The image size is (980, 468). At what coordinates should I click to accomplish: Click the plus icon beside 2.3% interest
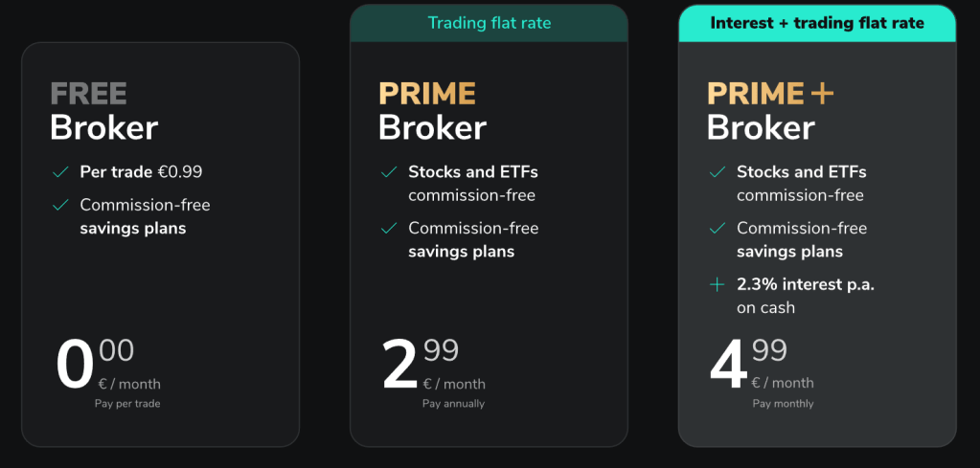coord(717,284)
